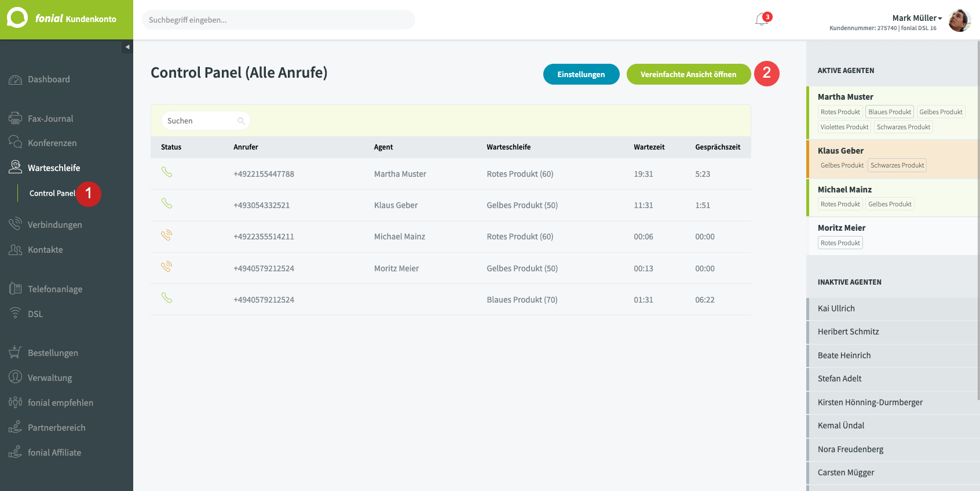Viewport: 980px width, 491px height.
Task: Click the Verwaltung user icon
Action: [16, 377]
